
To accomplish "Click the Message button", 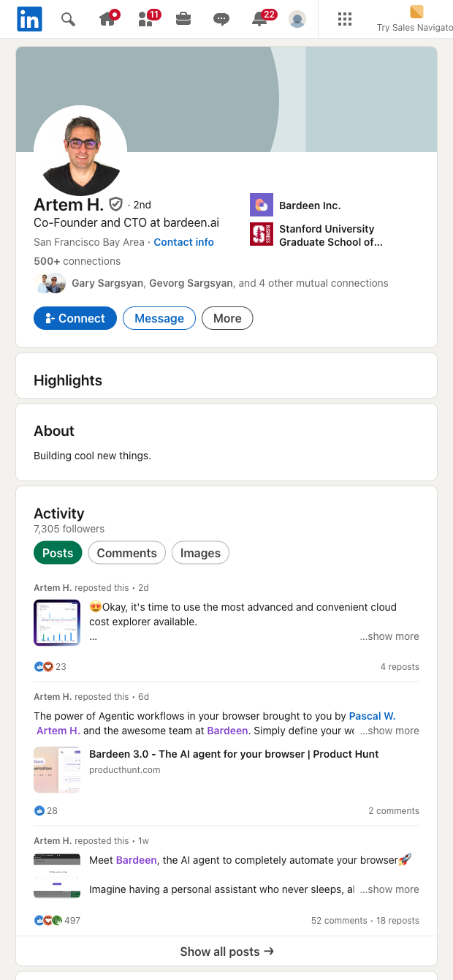I will pyautogui.click(x=159, y=318).
